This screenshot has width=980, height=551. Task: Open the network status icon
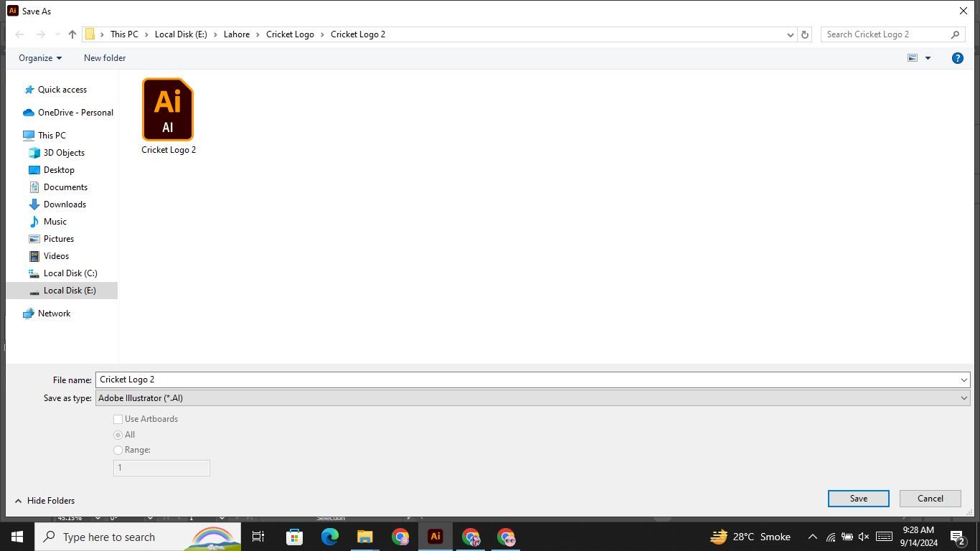(831, 537)
